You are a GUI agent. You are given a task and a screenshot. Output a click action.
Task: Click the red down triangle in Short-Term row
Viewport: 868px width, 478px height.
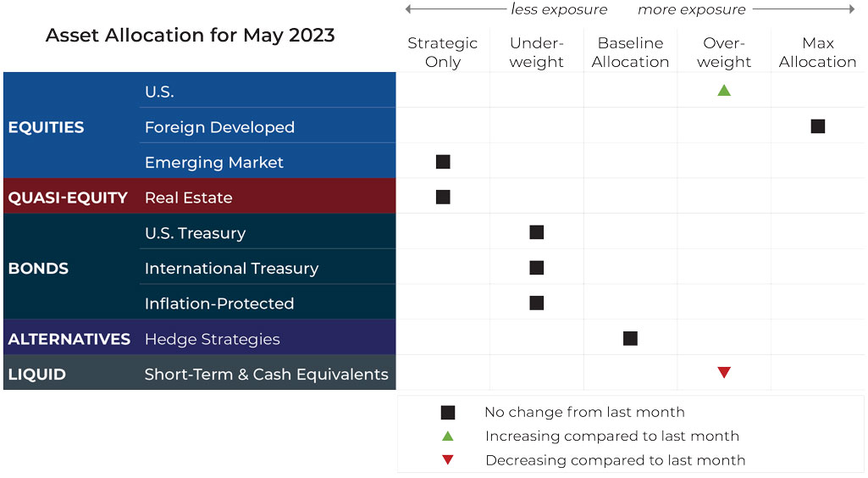(x=724, y=372)
